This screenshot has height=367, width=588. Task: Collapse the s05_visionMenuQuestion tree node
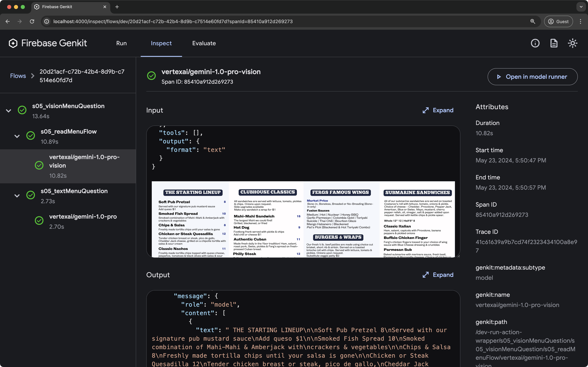9,111
